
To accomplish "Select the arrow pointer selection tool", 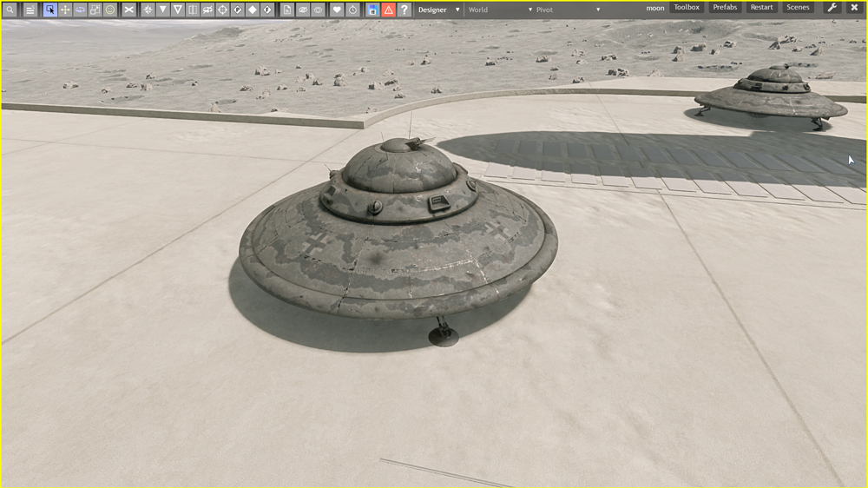I will (49, 10).
